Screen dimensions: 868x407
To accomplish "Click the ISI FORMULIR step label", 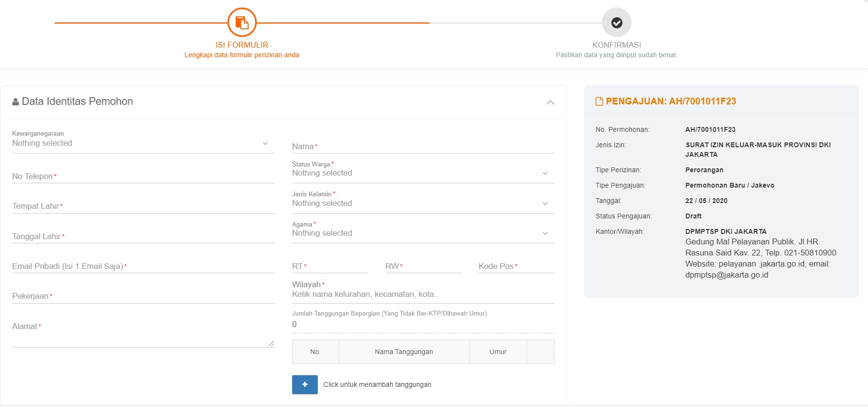I will coord(242,45).
